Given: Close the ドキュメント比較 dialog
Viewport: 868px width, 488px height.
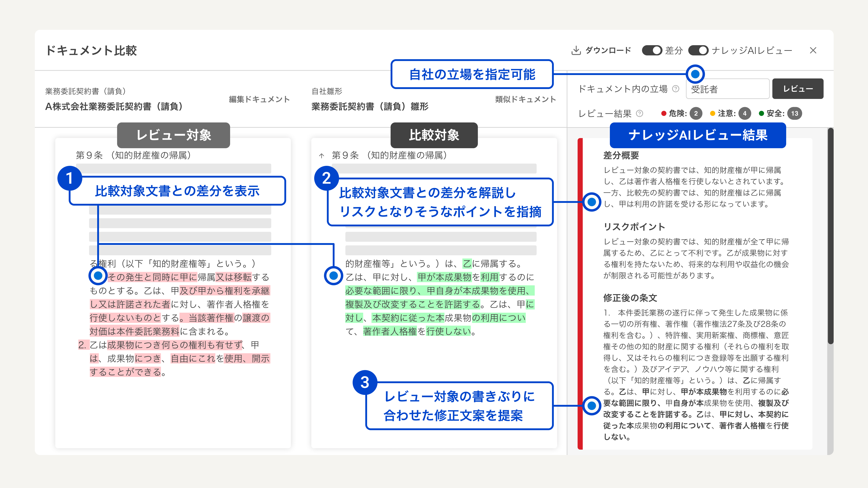Looking at the screenshot, I should pyautogui.click(x=813, y=51).
